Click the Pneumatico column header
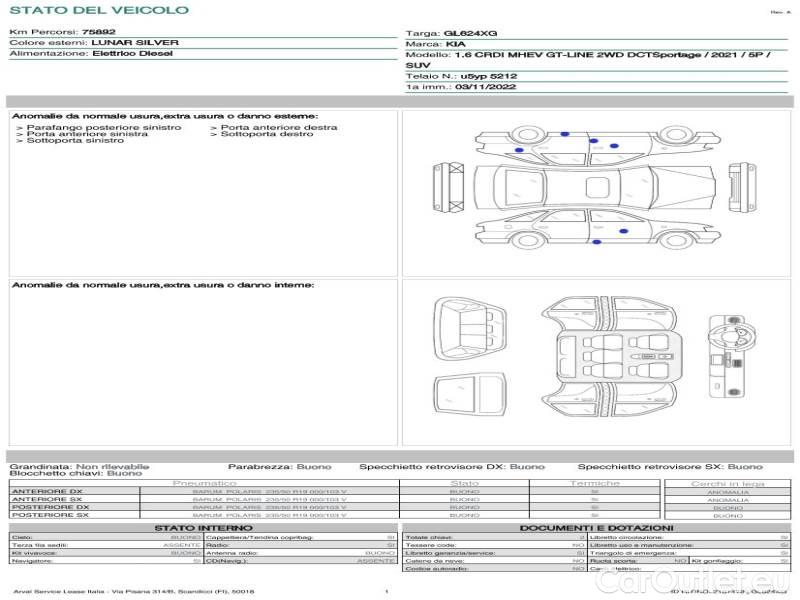 pyautogui.click(x=204, y=483)
